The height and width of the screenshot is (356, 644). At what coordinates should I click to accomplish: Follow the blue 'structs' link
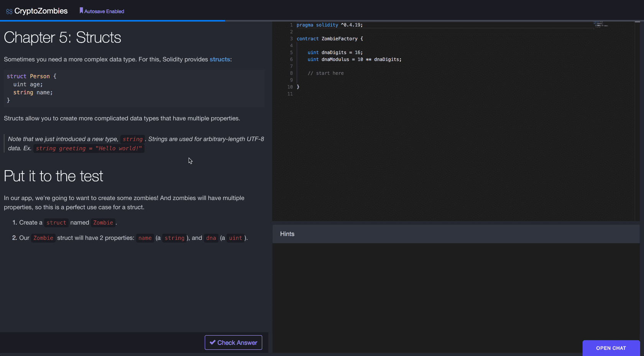coord(220,59)
